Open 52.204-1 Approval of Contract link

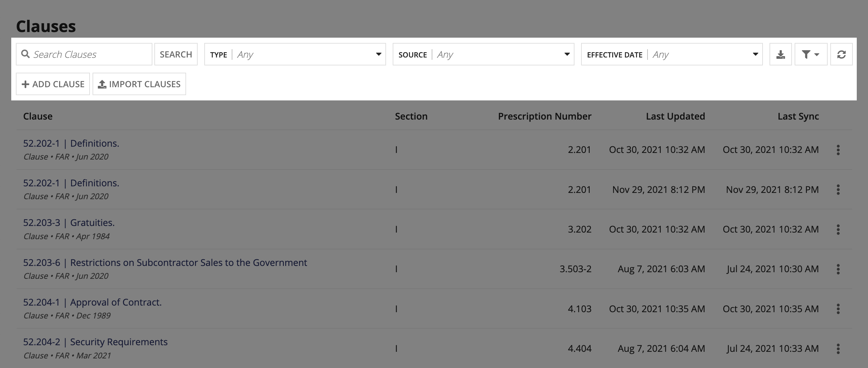tap(92, 302)
